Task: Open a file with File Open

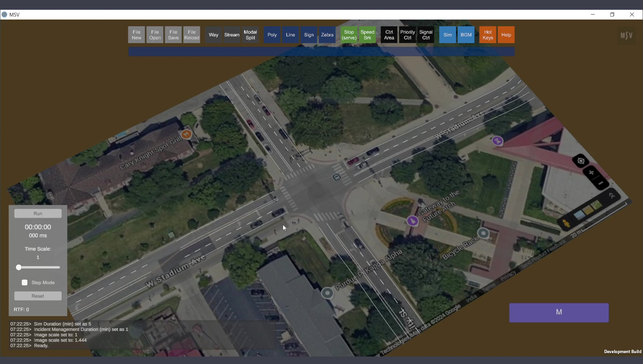Action: pyautogui.click(x=155, y=35)
